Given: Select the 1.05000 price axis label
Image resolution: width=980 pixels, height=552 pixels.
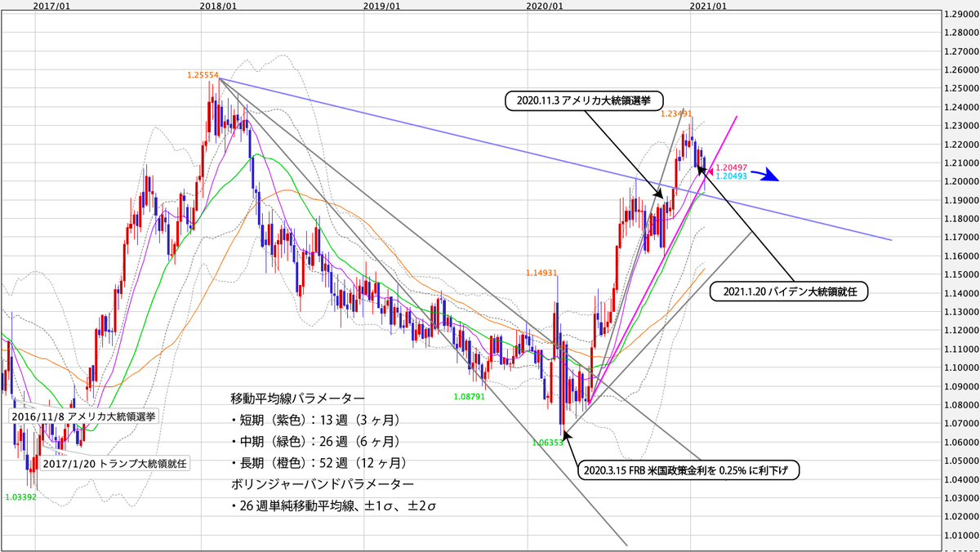Looking at the screenshot, I should [960, 461].
